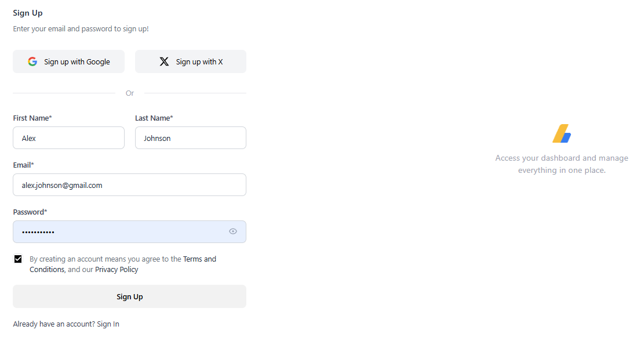The image size is (644, 337).
Task: Show password using the eye icon
Action: point(233,231)
